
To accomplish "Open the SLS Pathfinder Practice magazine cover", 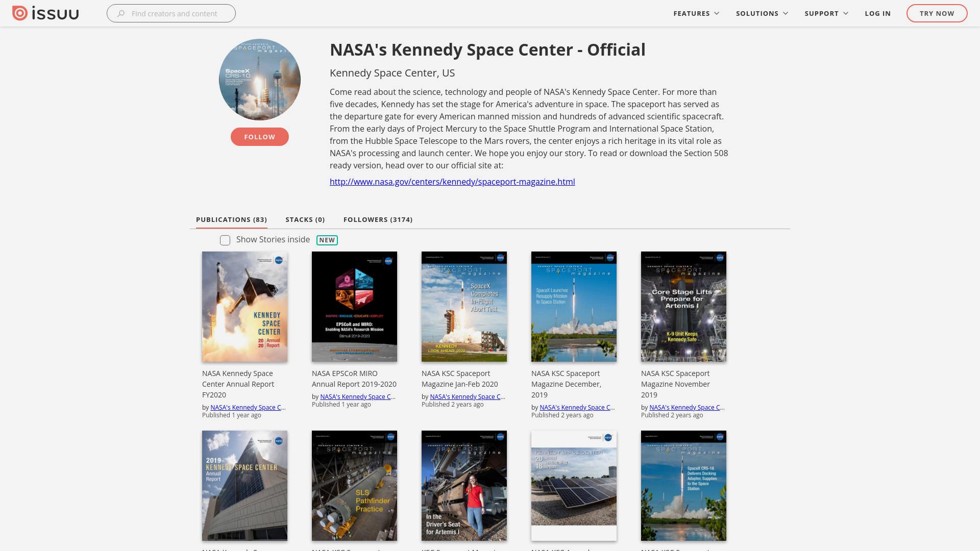I will coord(354,486).
